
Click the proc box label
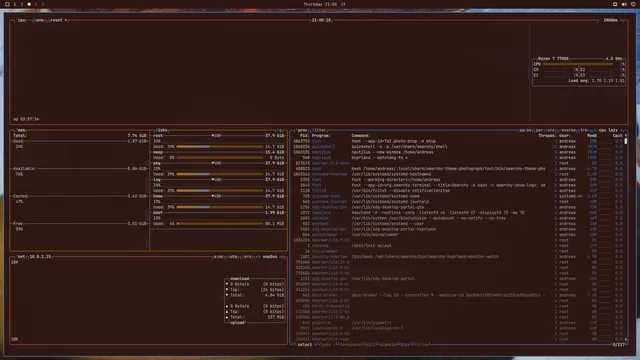[302, 130]
